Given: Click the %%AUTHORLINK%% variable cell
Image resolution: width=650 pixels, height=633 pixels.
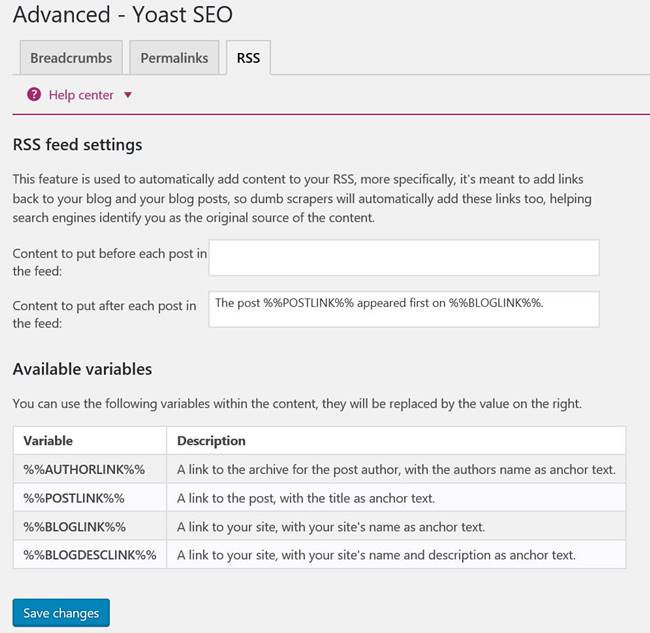Looking at the screenshot, I should [90, 469].
